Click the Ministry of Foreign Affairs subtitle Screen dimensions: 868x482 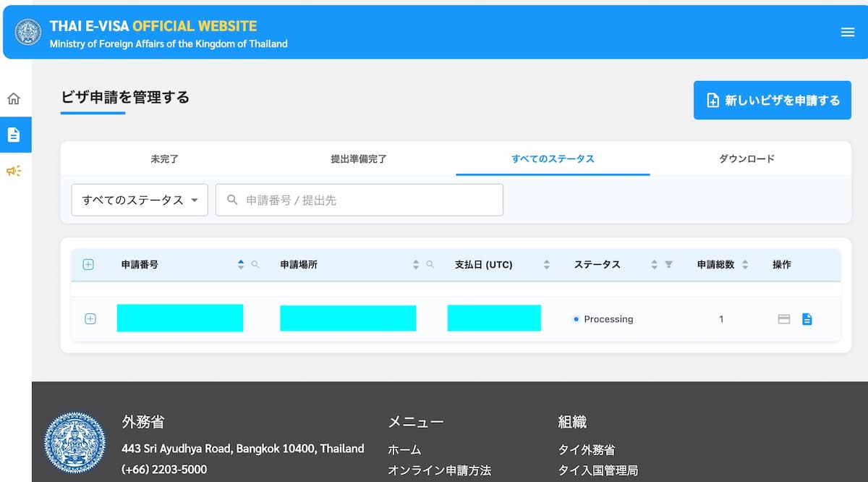(169, 43)
